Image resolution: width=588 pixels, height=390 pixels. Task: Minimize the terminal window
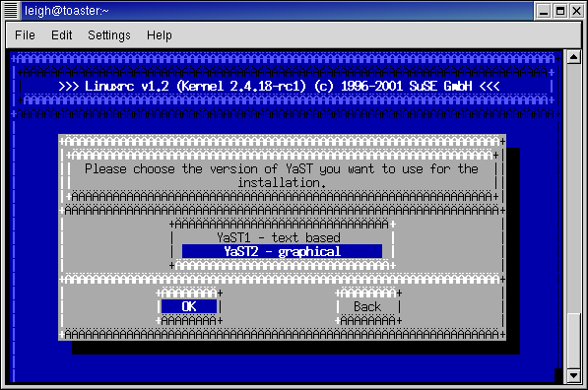point(544,11)
